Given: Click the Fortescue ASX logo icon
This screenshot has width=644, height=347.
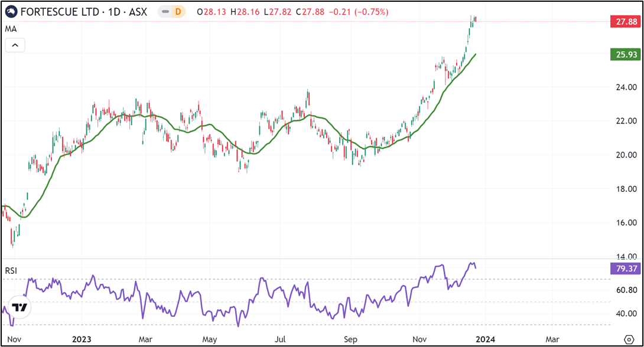Looking at the screenshot, I should (x=11, y=12).
